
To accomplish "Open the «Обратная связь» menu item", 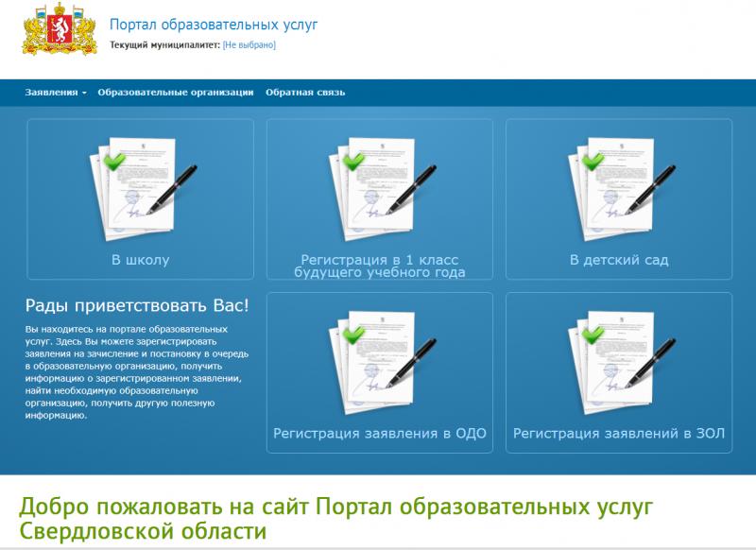I will point(305,93).
